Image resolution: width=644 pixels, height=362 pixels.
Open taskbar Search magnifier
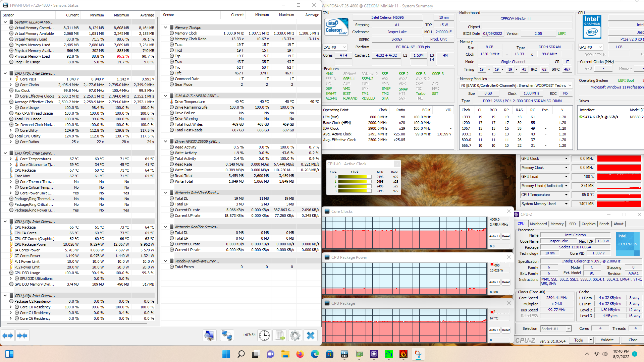pyautogui.click(x=241, y=354)
